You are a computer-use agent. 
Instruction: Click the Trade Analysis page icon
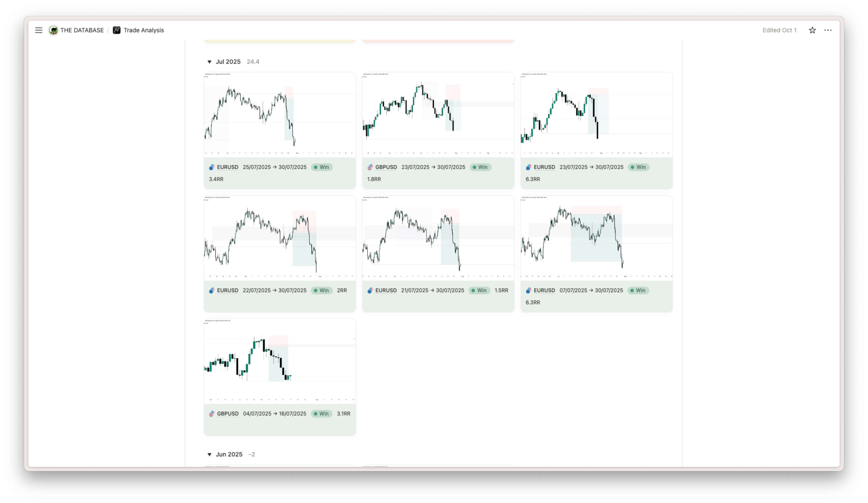point(117,30)
